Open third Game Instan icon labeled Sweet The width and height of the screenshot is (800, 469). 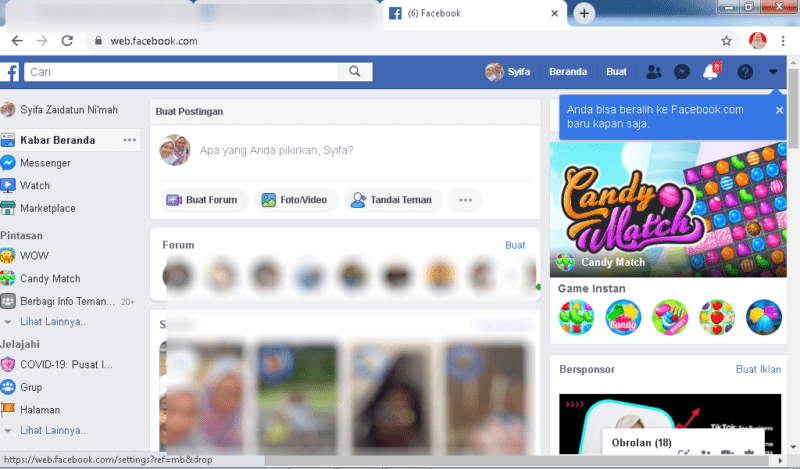tap(670, 317)
